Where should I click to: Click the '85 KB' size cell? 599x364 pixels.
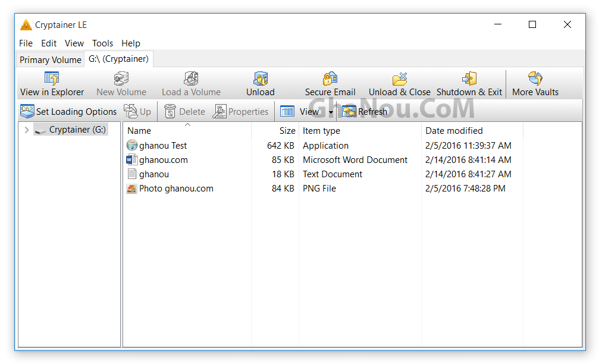pyautogui.click(x=283, y=160)
